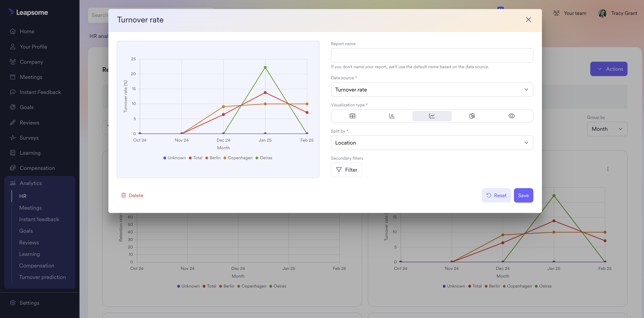Open the Group by Month dropdown
The image size is (644, 318).
coord(607,129)
